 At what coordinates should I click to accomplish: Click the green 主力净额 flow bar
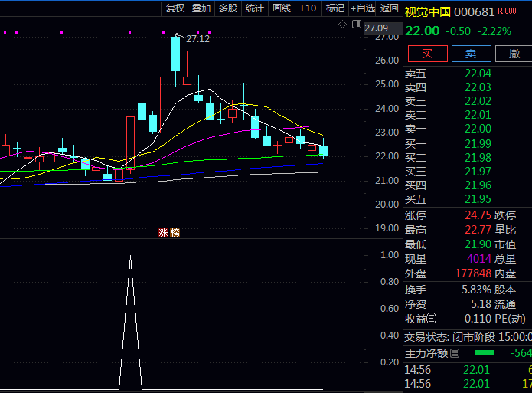485,353
